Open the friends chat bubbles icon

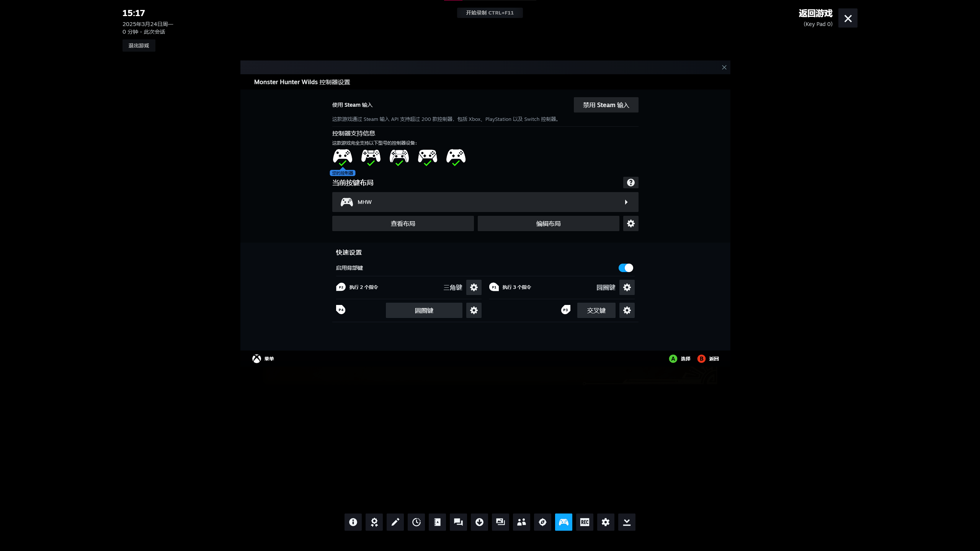tap(458, 522)
